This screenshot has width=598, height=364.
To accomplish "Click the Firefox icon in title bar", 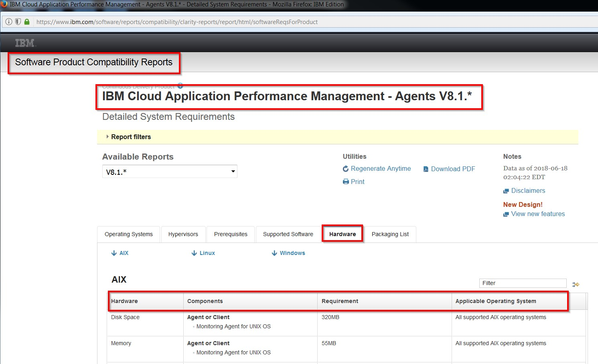I will coord(4,4).
